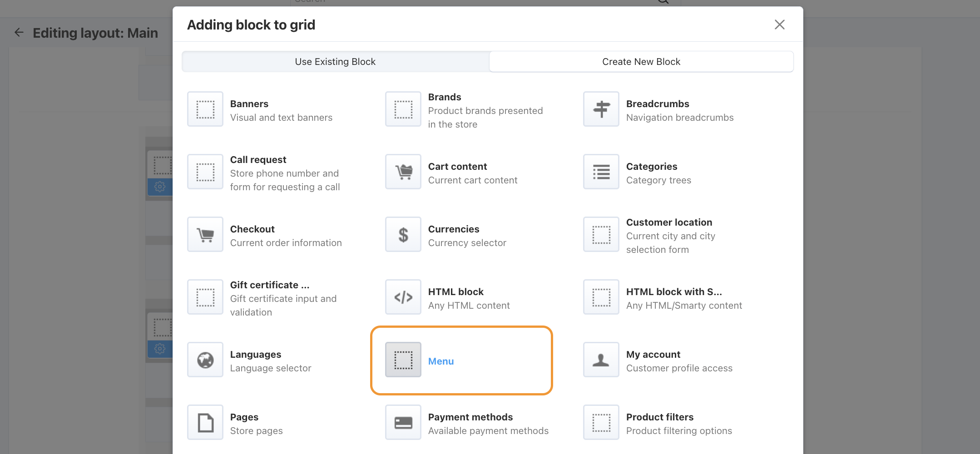Select the Categories list icon

click(601, 172)
